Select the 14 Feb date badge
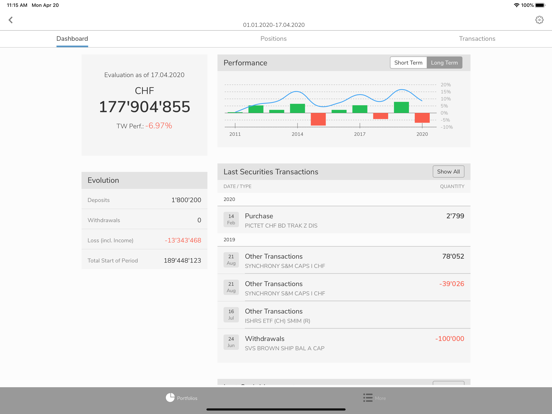This screenshot has height=414, width=552. (x=231, y=219)
